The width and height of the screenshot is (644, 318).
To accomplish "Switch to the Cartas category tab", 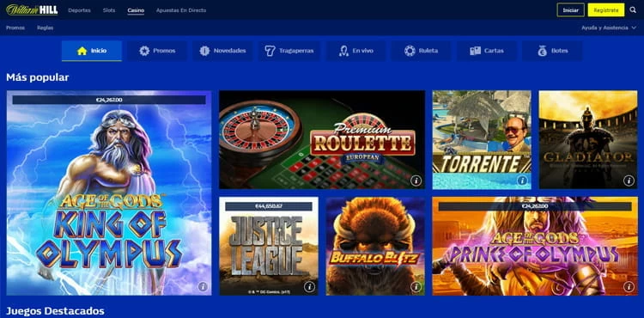I will [487, 51].
